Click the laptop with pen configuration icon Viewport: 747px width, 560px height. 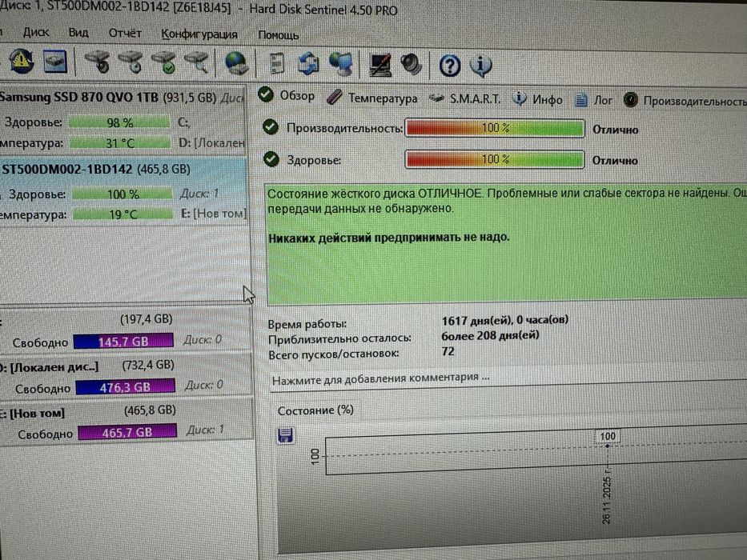pos(380,66)
